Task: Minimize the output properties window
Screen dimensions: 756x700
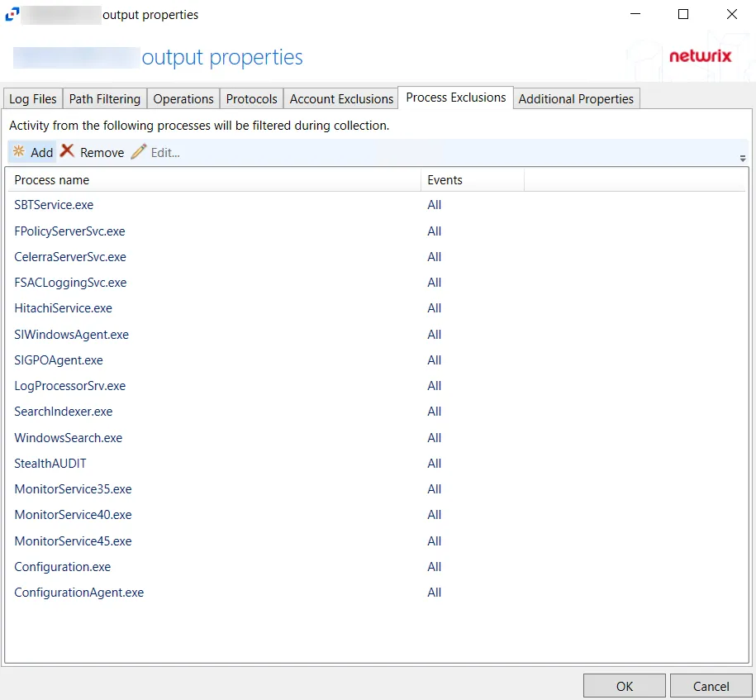Action: point(635,14)
